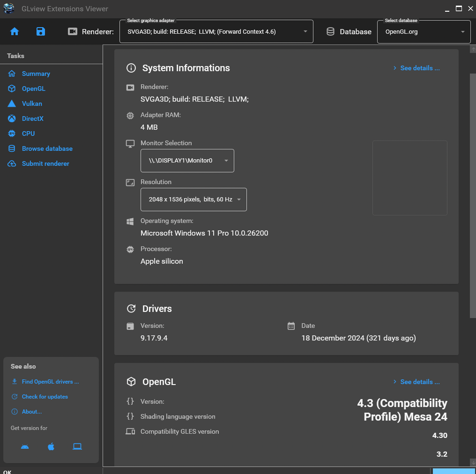
Task: Select Browse database in the sidebar
Action: (47, 148)
